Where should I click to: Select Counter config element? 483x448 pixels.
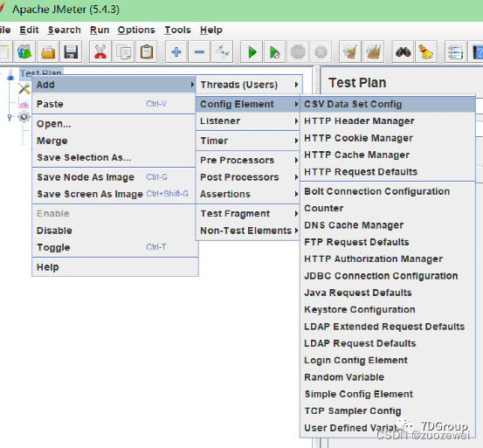[388, 208]
